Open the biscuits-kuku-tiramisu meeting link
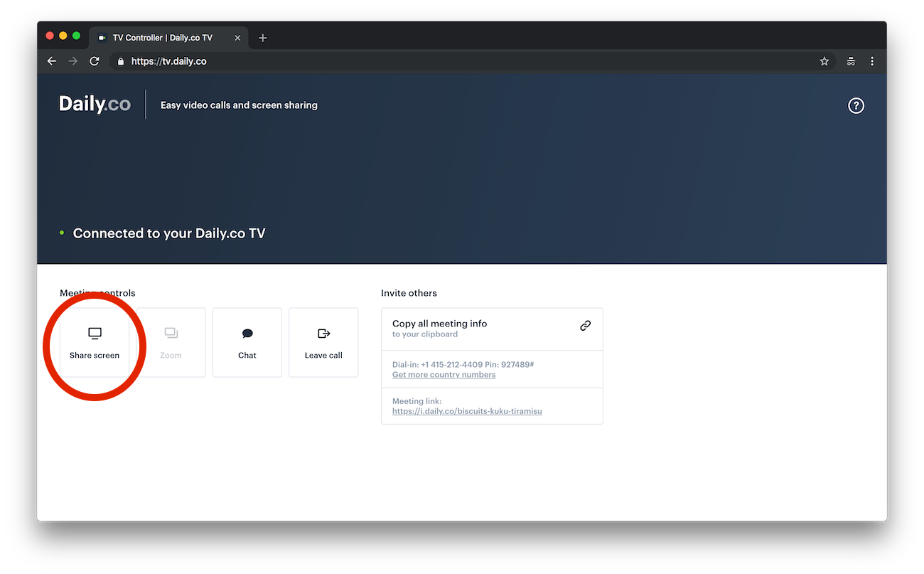 point(467,411)
